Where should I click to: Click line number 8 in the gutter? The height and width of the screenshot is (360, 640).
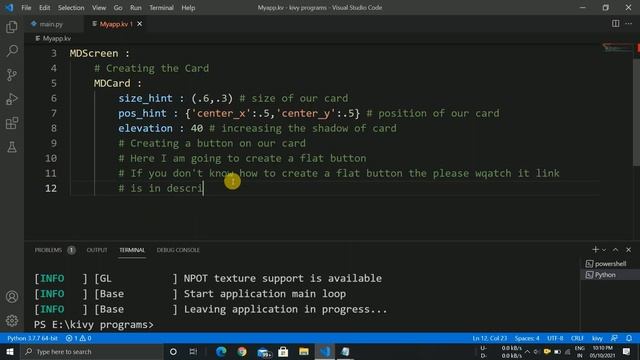[x=53, y=128]
